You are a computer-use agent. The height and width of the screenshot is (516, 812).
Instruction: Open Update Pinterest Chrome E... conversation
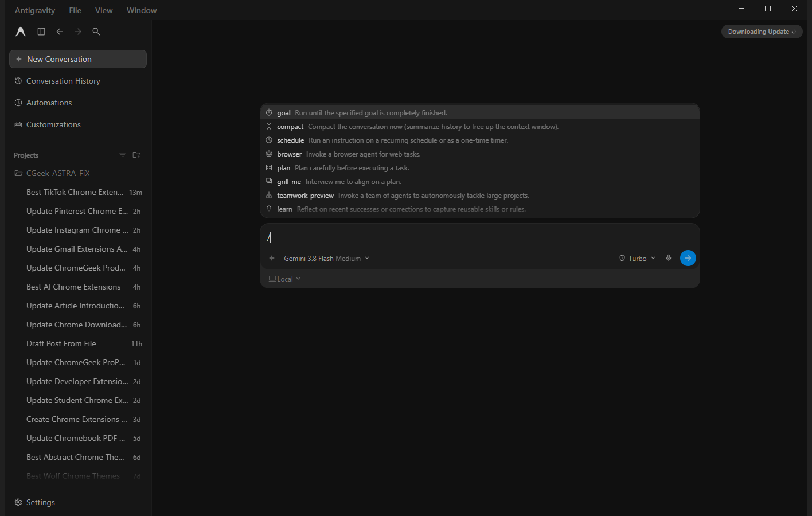pos(78,211)
